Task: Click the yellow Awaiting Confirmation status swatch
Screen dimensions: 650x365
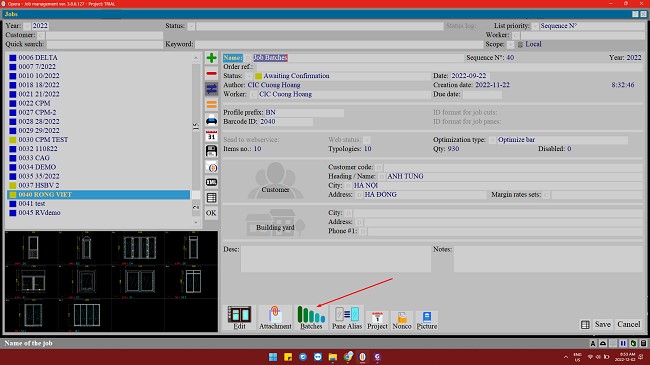Action: click(258, 76)
